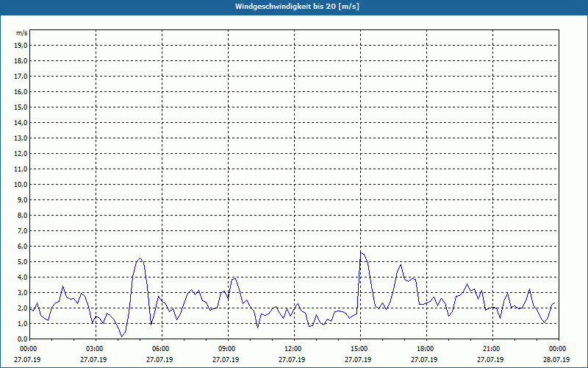
Task: Click the '11,0' y-axis label
Action: pos(21,169)
